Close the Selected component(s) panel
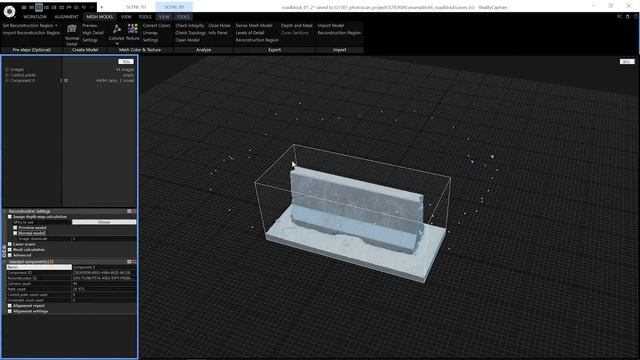 click(134, 262)
